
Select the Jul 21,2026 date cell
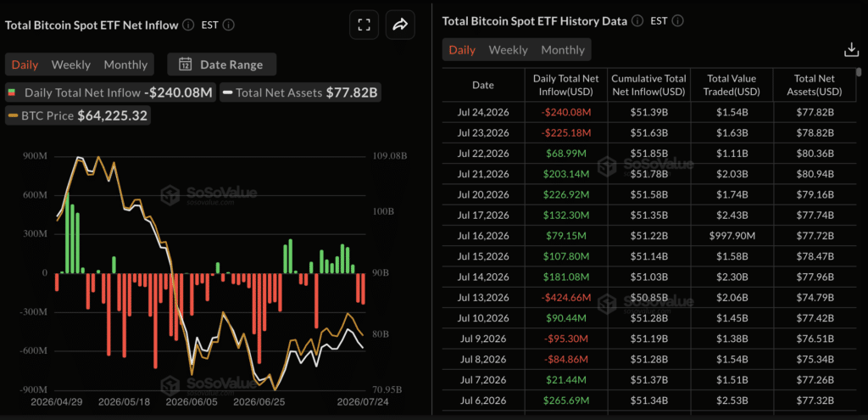tap(483, 174)
